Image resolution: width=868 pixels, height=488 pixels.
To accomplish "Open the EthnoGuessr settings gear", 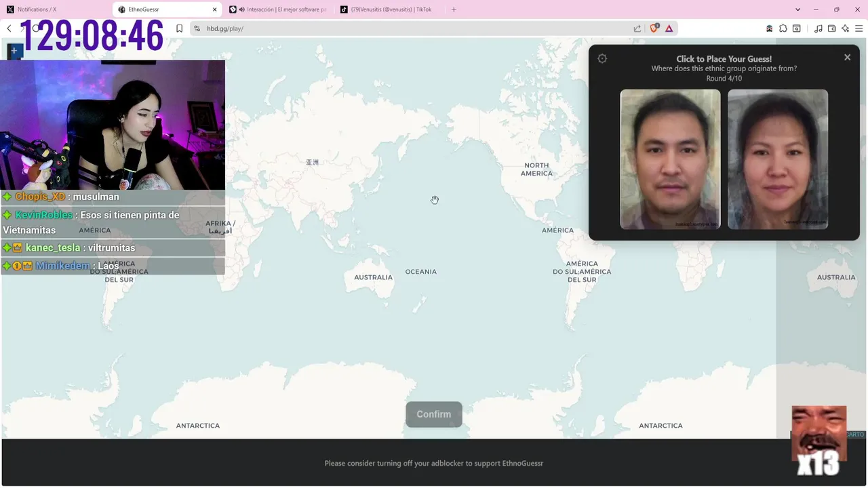I will (602, 59).
